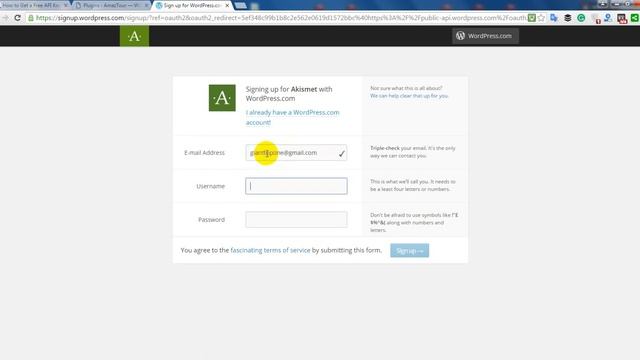Click the Password label text
The width and height of the screenshot is (640, 360).
coord(211,220)
